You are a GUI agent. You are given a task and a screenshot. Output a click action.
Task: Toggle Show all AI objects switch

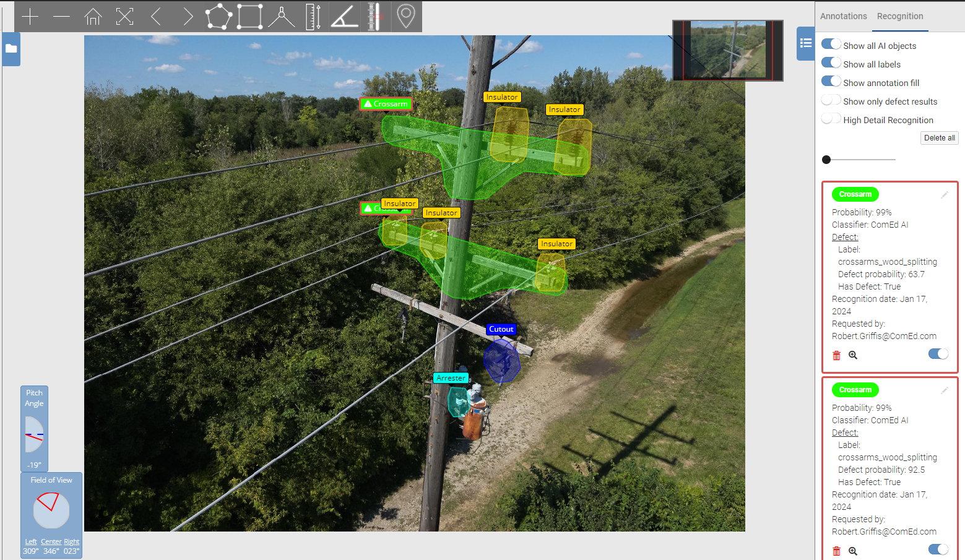pos(831,45)
